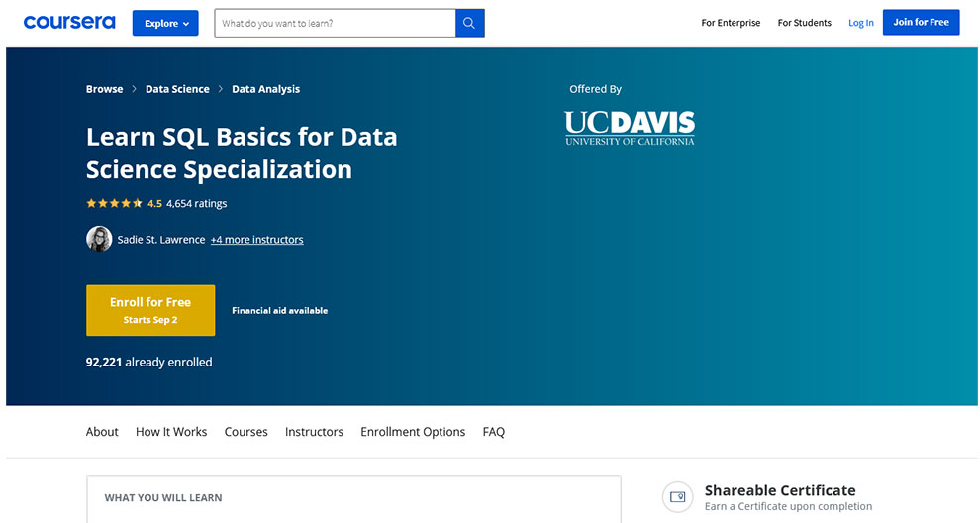The image size is (980, 523).
Task: Click the Join for Free button
Action: (921, 22)
